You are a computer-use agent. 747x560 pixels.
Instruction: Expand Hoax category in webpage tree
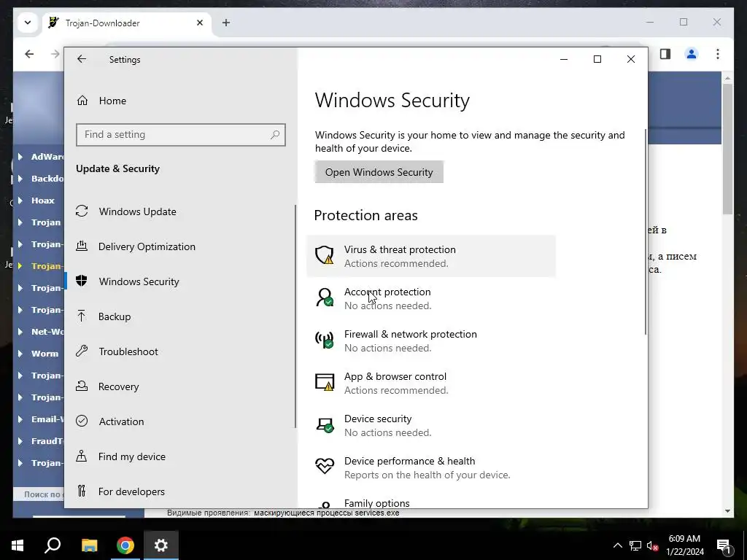pyautogui.click(x=20, y=201)
